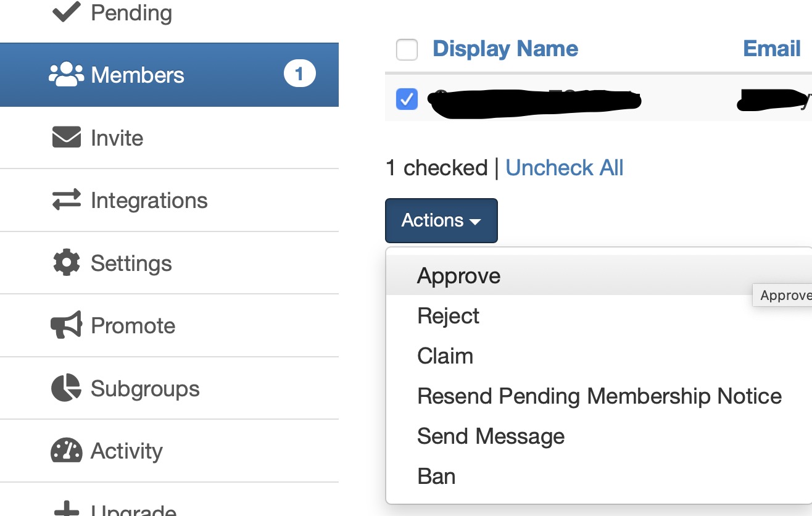This screenshot has height=516, width=812.
Task: Select Reject in the Actions menu
Action: [x=448, y=315]
